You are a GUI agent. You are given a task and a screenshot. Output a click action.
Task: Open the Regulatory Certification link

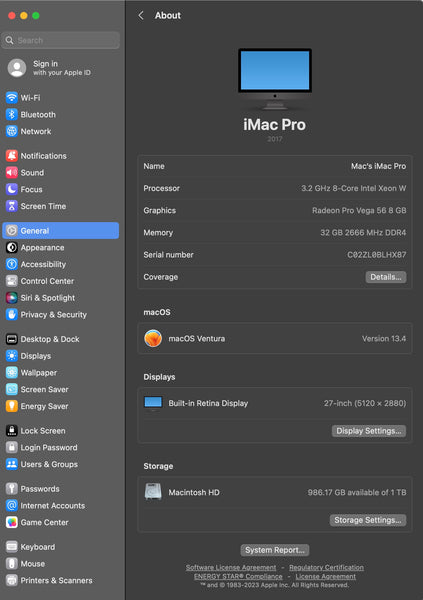[327, 567]
